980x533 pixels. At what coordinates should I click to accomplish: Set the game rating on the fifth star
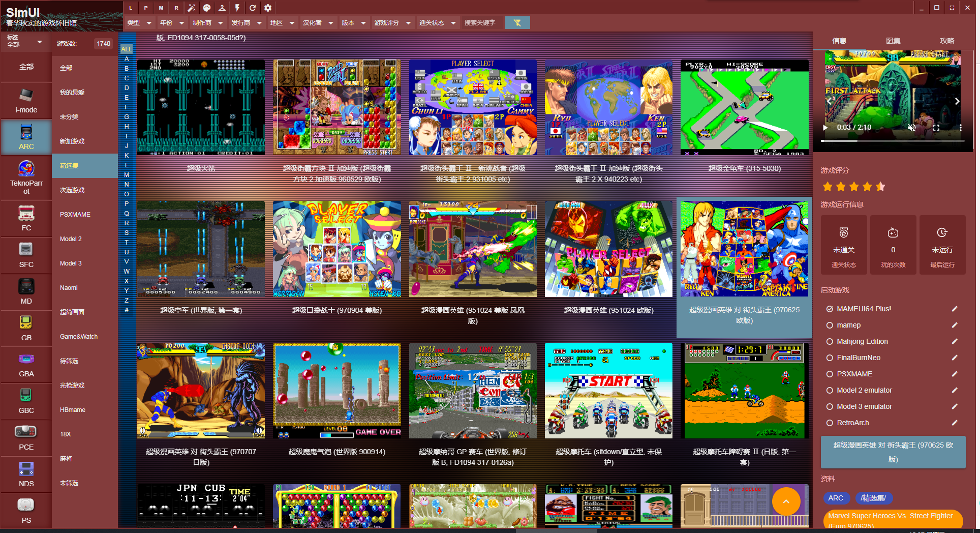pos(880,187)
